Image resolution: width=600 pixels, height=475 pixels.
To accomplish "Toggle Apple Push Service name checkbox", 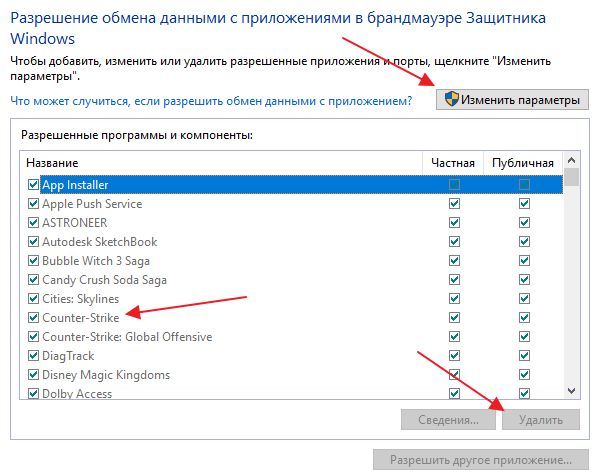I will click(33, 204).
